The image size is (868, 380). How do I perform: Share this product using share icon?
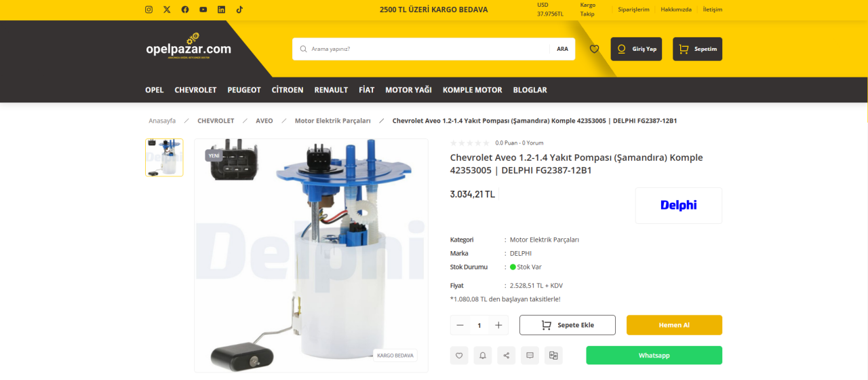tap(506, 355)
